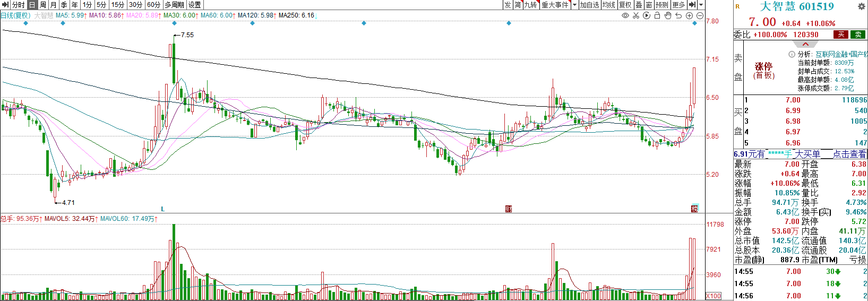Click the X100 volume scale label
The image size is (868, 301).
click(x=714, y=296)
